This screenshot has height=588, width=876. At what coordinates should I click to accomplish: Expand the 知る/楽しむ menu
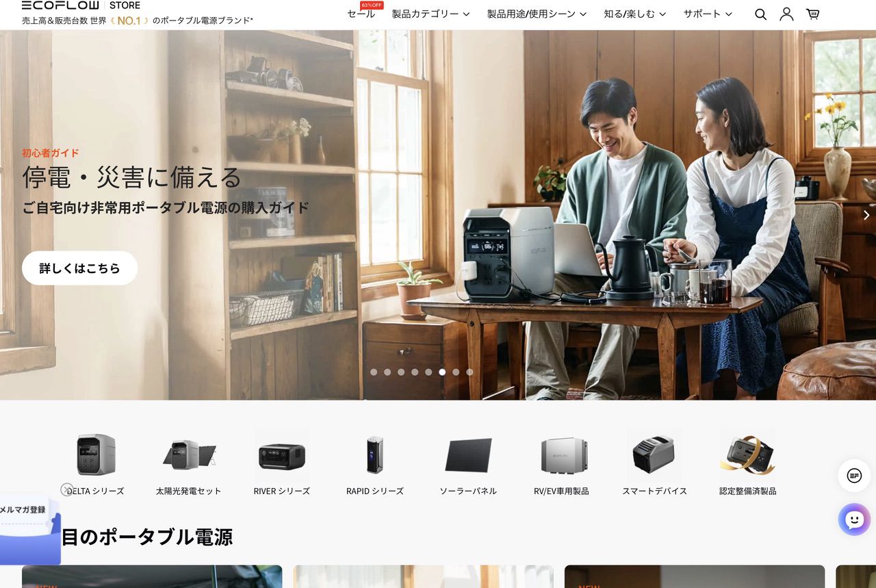tap(634, 14)
